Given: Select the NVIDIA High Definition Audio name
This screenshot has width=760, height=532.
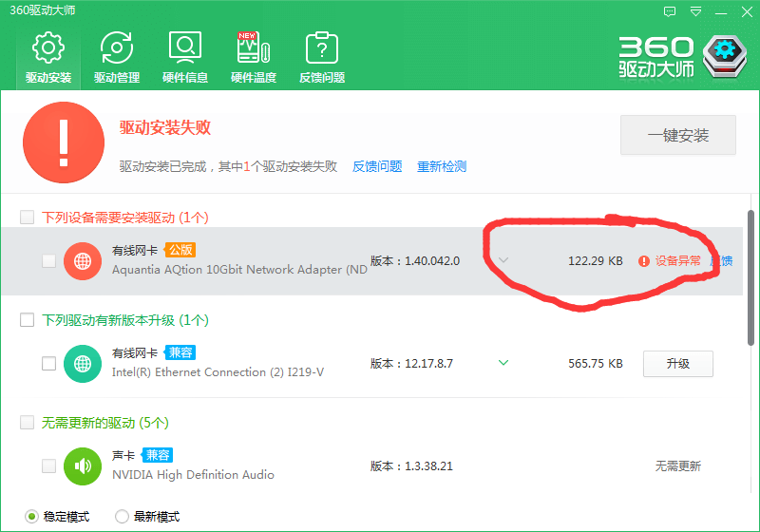Looking at the screenshot, I should pos(193,474).
